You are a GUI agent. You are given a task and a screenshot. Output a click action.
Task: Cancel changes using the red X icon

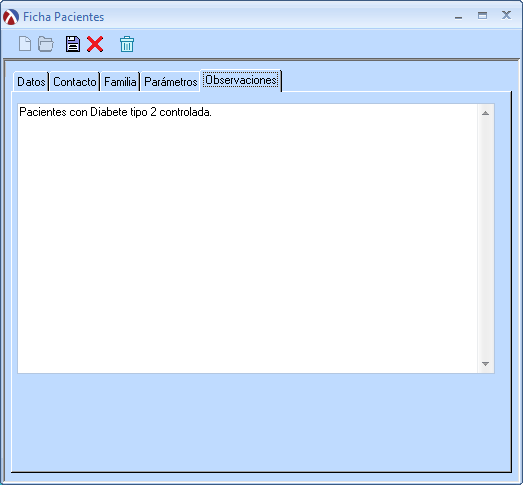click(x=95, y=44)
